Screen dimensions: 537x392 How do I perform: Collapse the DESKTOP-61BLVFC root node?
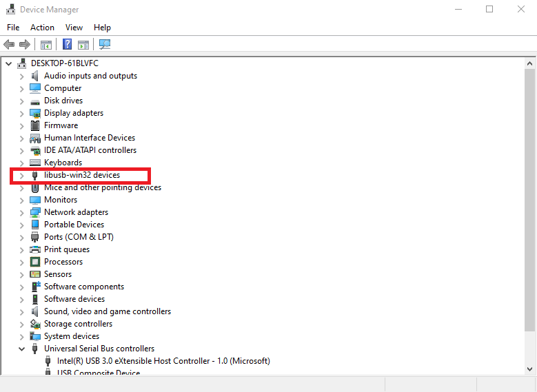pyautogui.click(x=8, y=63)
